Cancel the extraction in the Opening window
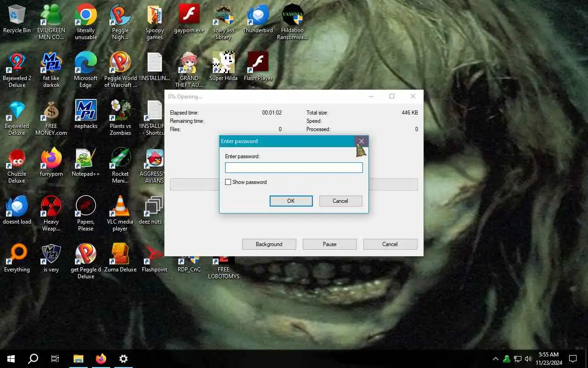Screen dimensions: 588x368 click(390, 244)
